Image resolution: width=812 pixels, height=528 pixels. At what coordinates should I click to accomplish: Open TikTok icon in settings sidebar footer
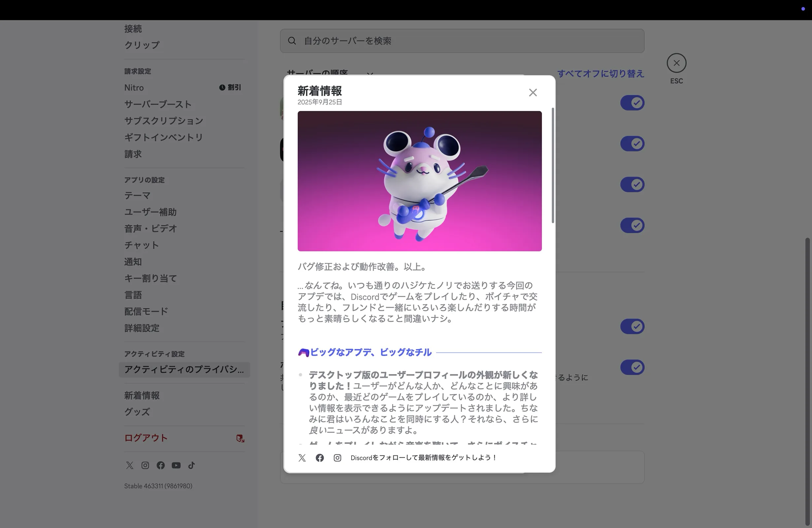(191, 465)
